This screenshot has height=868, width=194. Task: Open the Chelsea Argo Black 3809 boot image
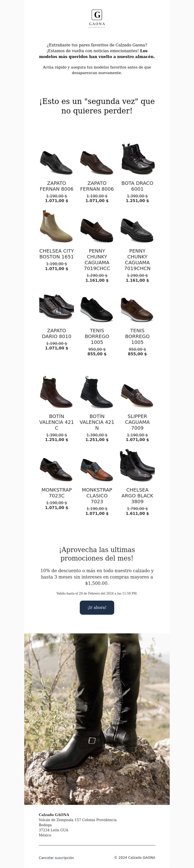137,466
